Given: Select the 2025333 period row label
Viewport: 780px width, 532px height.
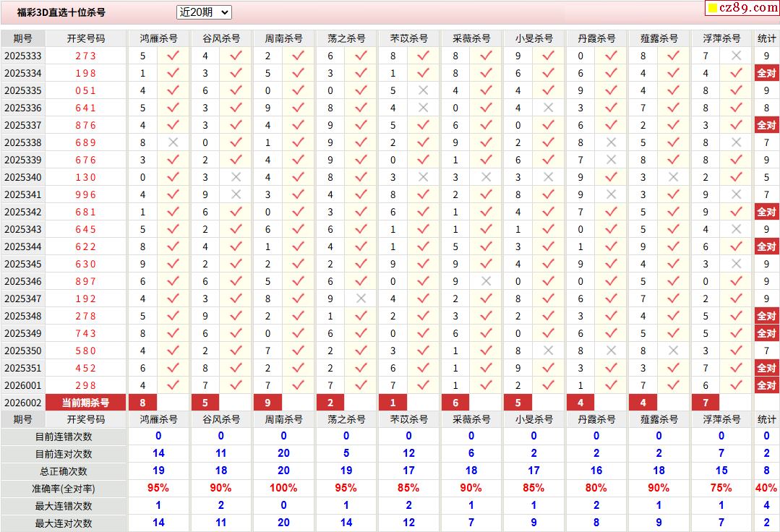Looking at the screenshot, I should (x=23, y=56).
